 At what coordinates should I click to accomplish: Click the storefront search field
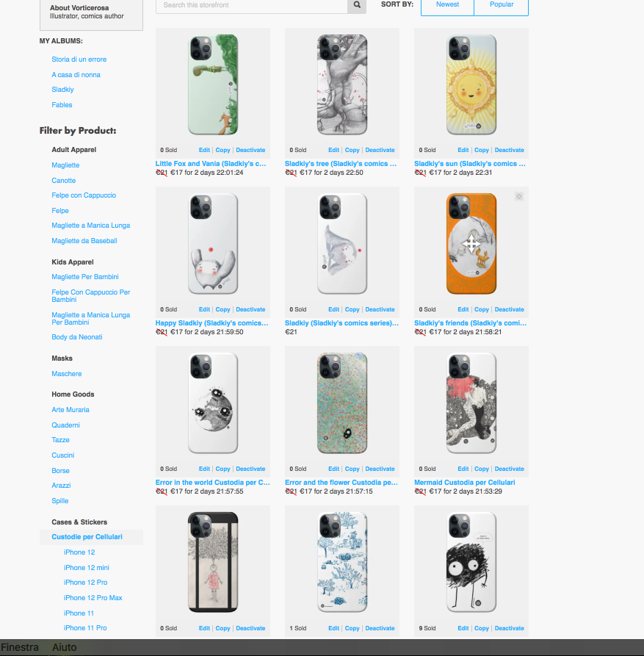coord(252,5)
